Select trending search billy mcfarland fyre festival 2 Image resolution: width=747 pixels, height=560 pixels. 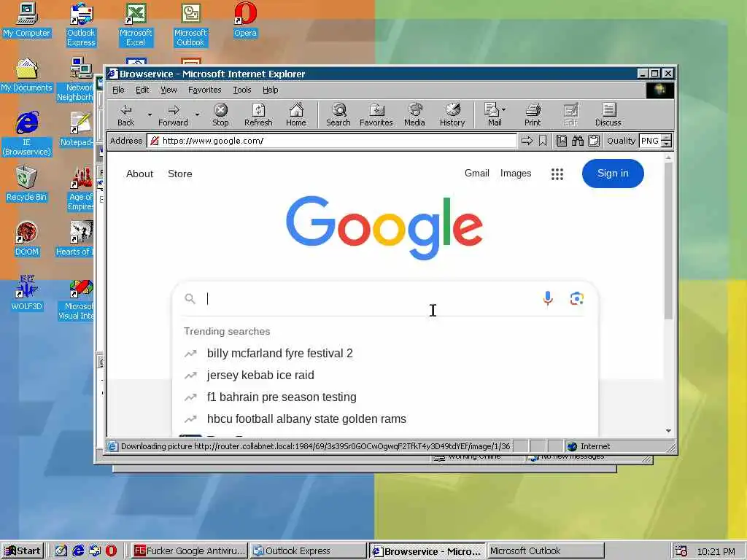point(279,354)
